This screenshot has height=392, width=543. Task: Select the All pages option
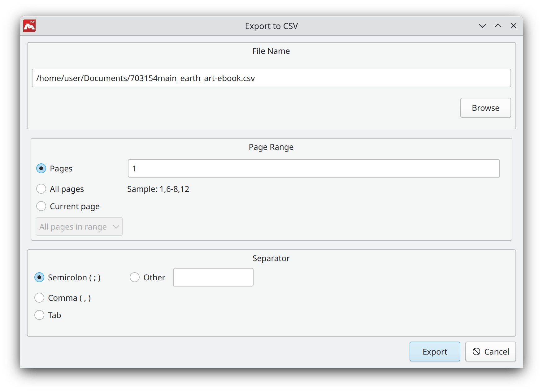[x=41, y=189]
